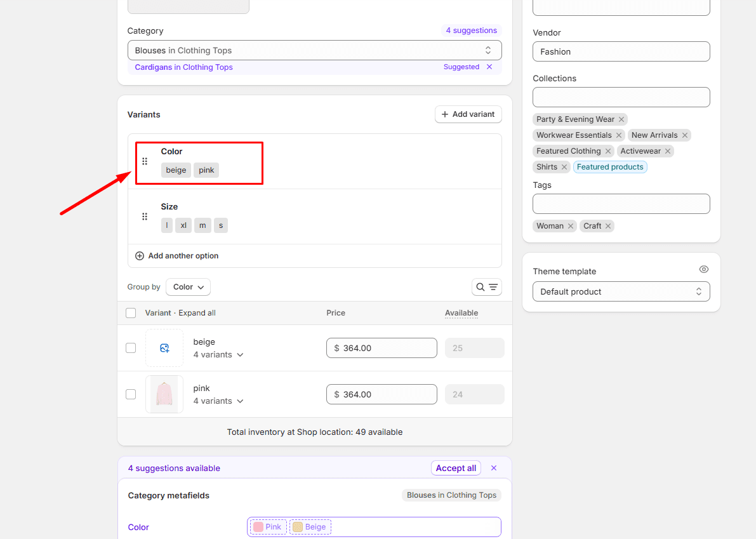Check the pink variant checkbox
This screenshot has height=539, width=756.
131,394
